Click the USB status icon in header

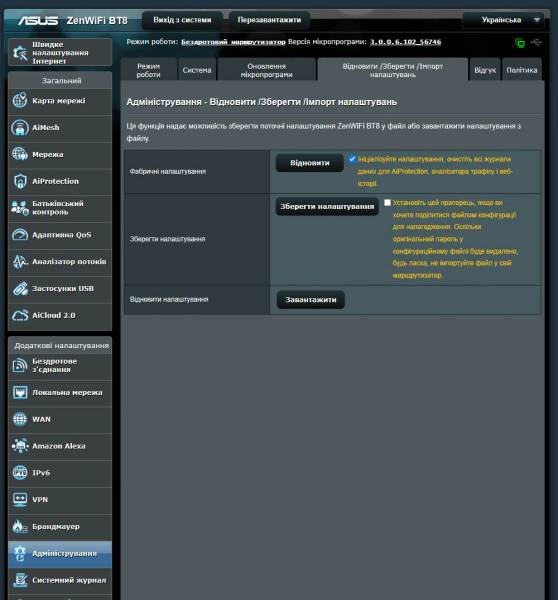[536, 42]
